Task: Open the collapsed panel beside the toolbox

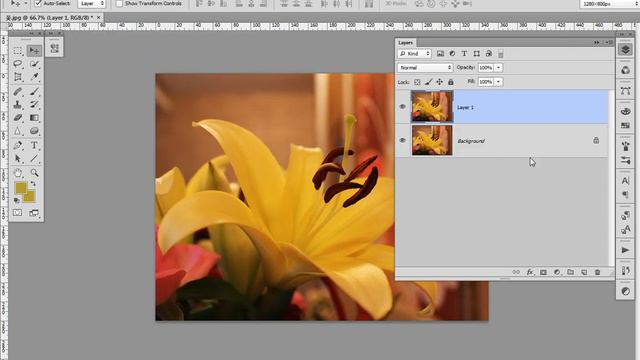Action: click(54, 49)
